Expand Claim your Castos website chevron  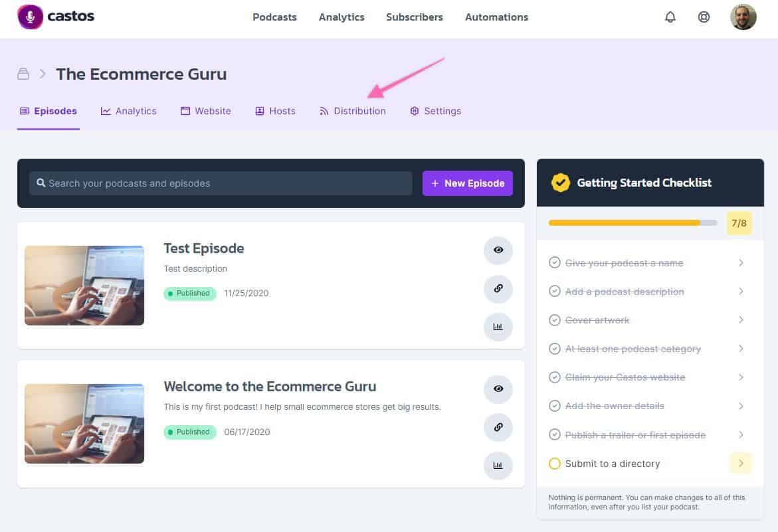click(741, 377)
